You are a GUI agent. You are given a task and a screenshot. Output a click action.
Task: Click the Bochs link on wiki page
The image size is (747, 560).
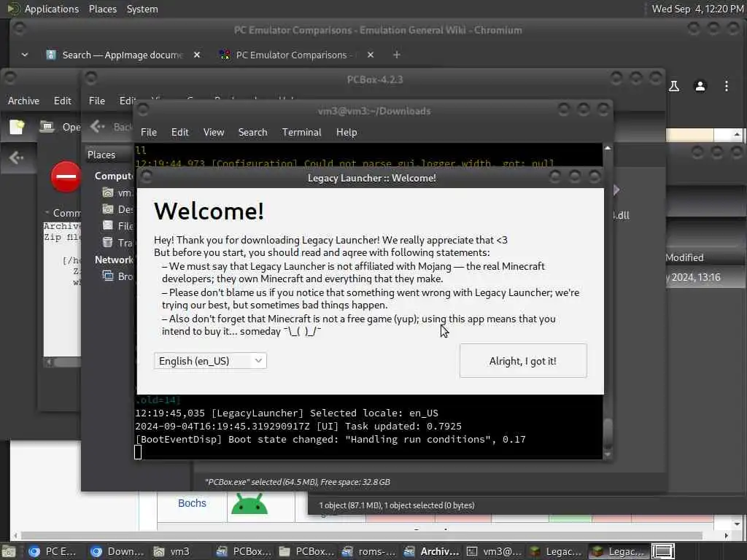tap(192, 503)
